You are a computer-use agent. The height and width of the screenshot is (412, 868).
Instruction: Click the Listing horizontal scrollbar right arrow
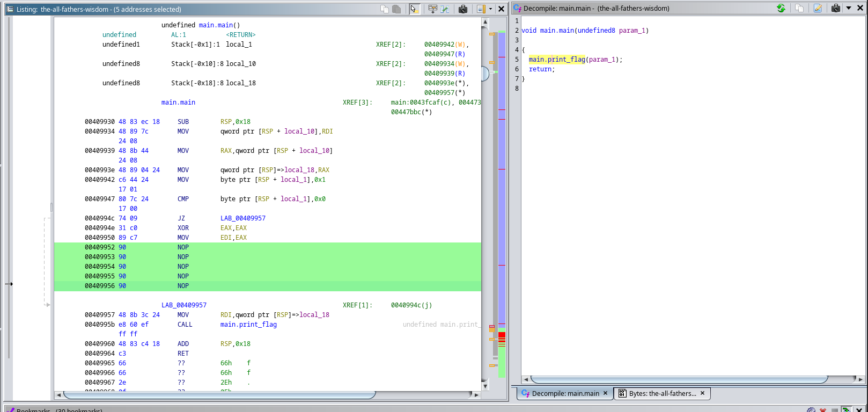coord(476,395)
